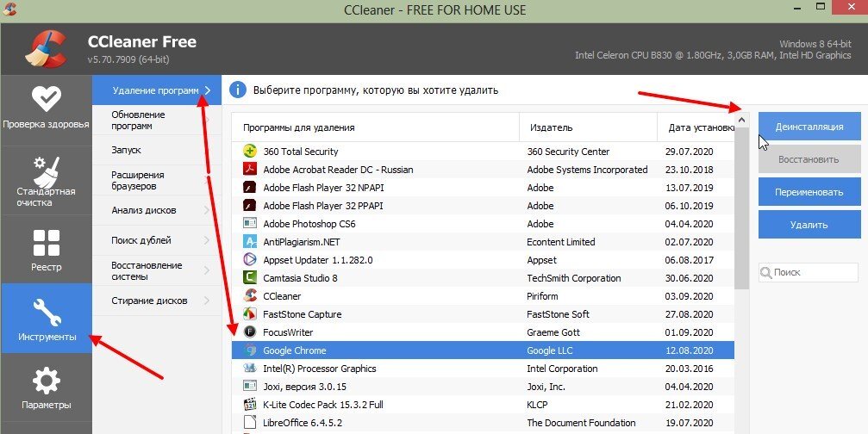Click the CCleaner logo in header
868x434 pixels.
point(47,49)
